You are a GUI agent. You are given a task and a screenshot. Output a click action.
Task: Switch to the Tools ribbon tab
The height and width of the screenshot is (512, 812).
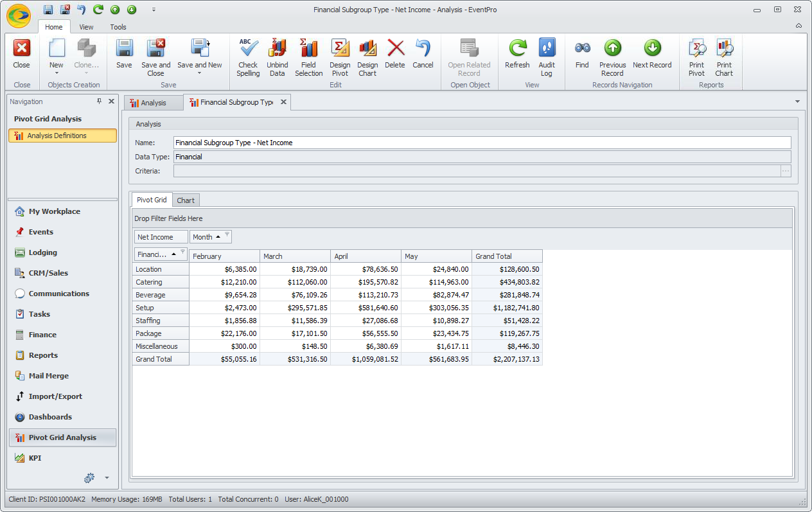click(118, 27)
